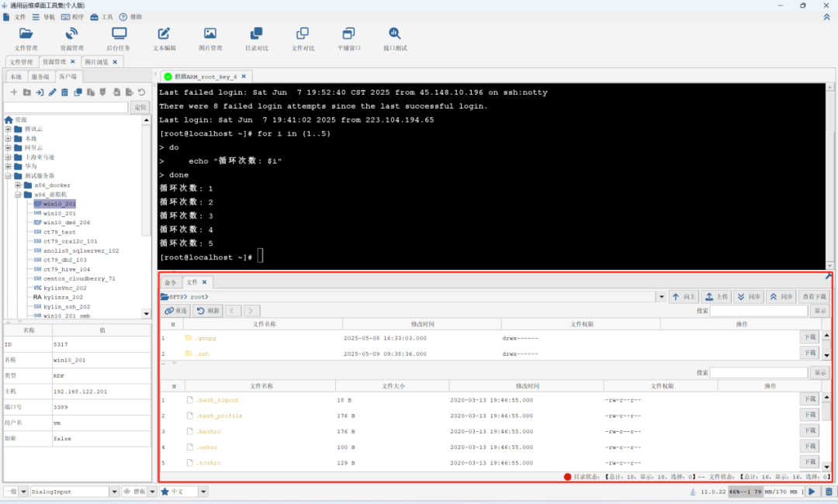Open the SFTP path dropdown arrow
838x504 pixels.
click(662, 297)
